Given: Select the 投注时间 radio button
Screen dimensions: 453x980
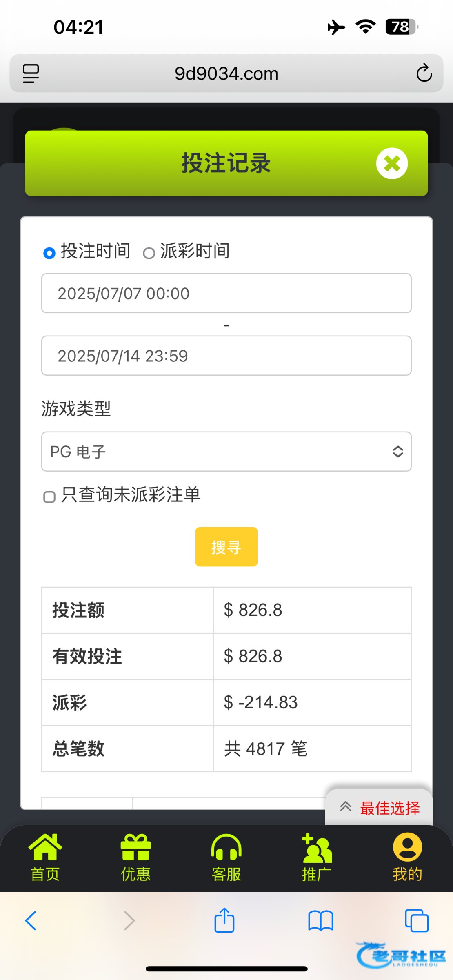Looking at the screenshot, I should 49,253.
